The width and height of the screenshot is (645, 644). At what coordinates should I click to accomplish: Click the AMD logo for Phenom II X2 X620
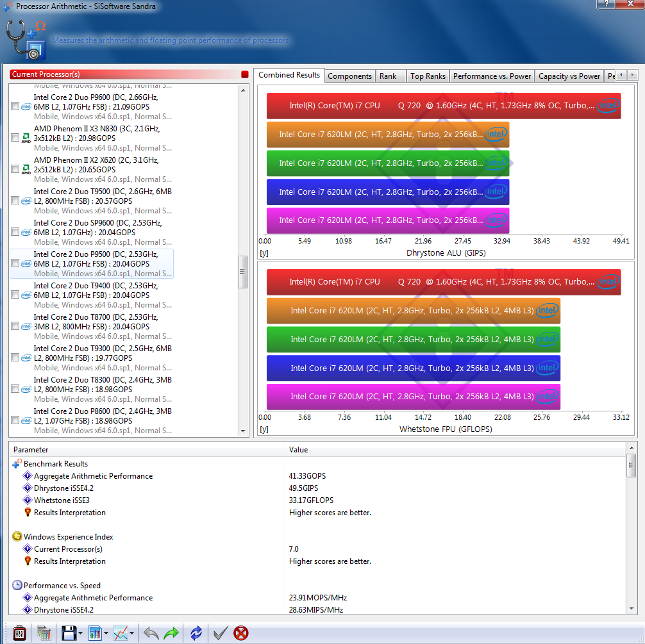click(26, 169)
